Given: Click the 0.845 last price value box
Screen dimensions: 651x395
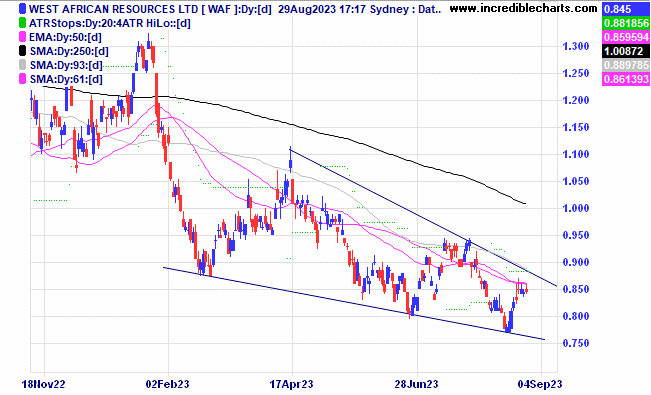Looking at the screenshot, I should click(x=625, y=9).
